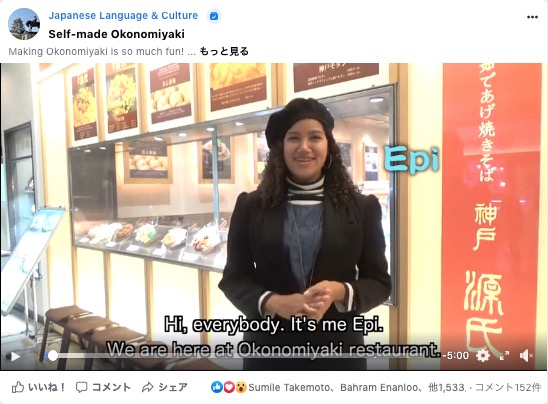
Task: Open the Japanese Language & Culture page link
Action: (x=123, y=16)
